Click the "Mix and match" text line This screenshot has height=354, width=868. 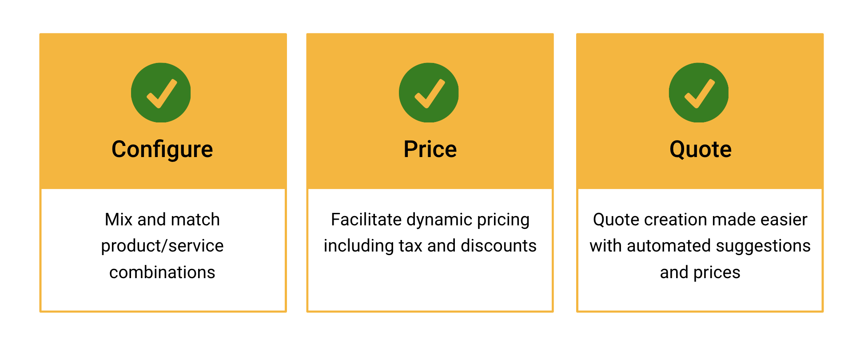click(x=162, y=220)
